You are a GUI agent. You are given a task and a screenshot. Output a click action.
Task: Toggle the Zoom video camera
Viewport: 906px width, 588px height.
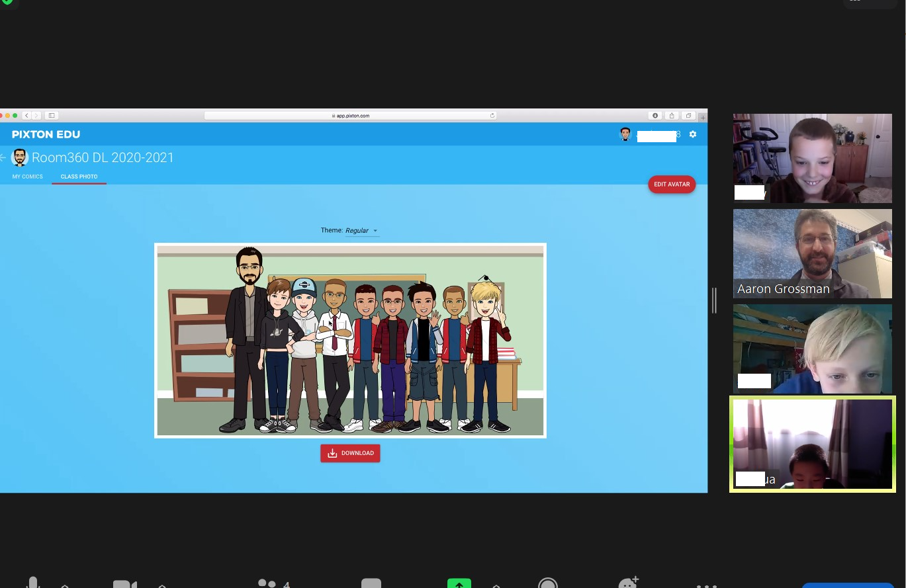(x=124, y=584)
